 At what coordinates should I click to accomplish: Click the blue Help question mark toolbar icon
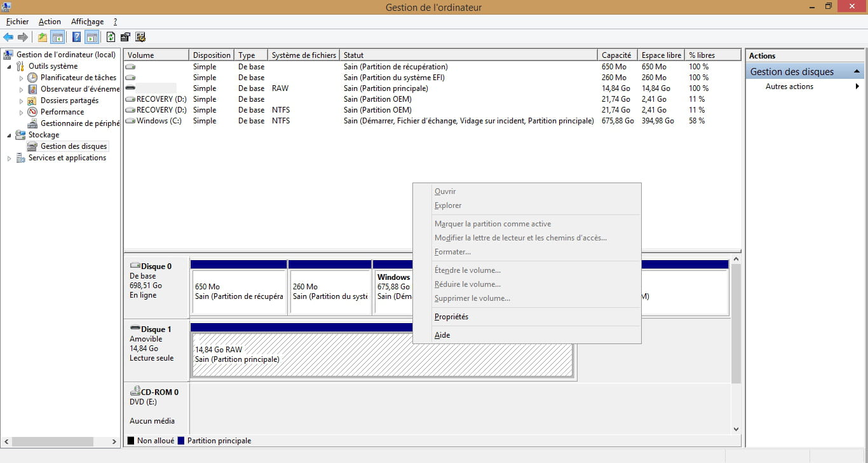(x=76, y=37)
